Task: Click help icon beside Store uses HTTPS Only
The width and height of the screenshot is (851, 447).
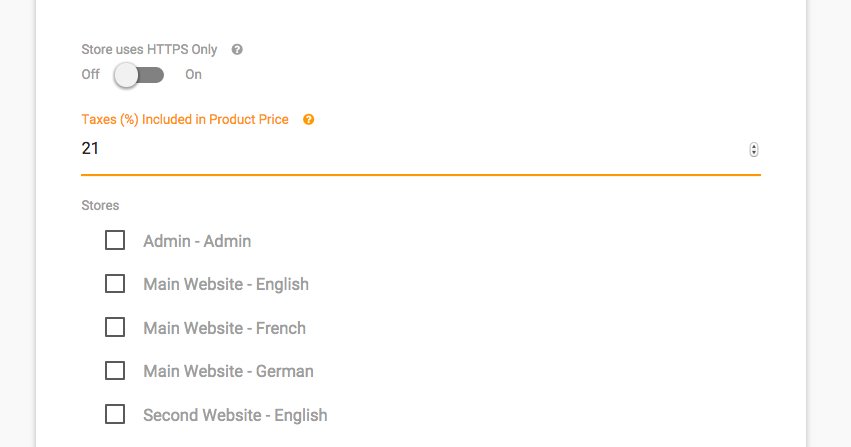Action: 237,49
